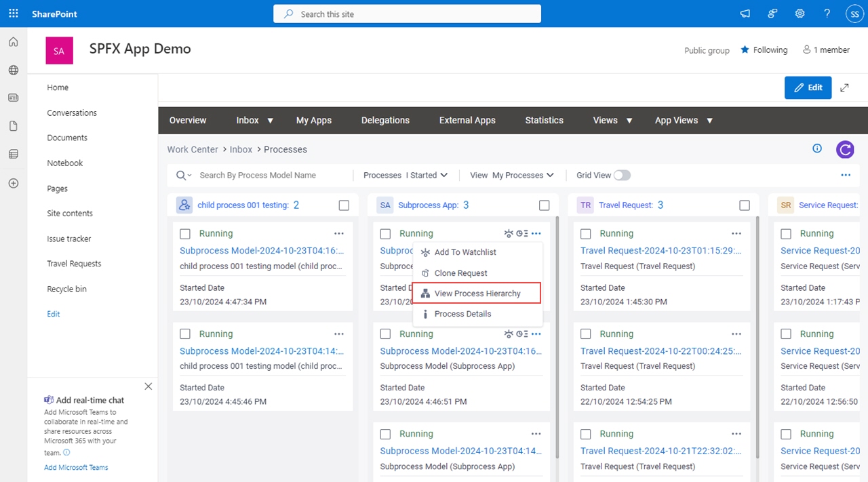Open My sites globe icon in left rail
868x482 pixels.
14,70
